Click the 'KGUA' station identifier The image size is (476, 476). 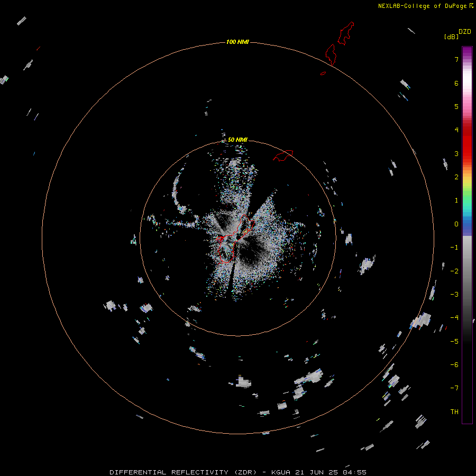coord(281,472)
